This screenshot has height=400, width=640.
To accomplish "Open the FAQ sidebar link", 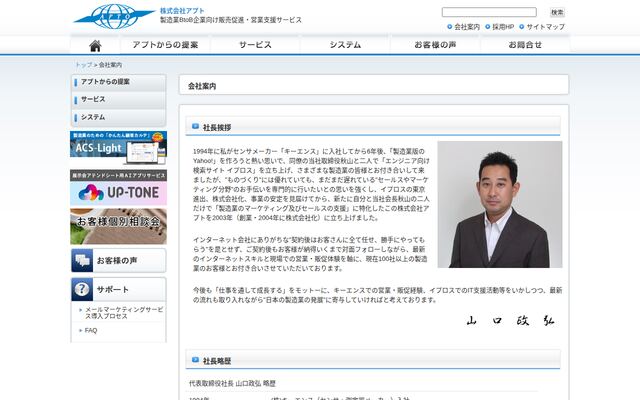I will coord(91,331).
